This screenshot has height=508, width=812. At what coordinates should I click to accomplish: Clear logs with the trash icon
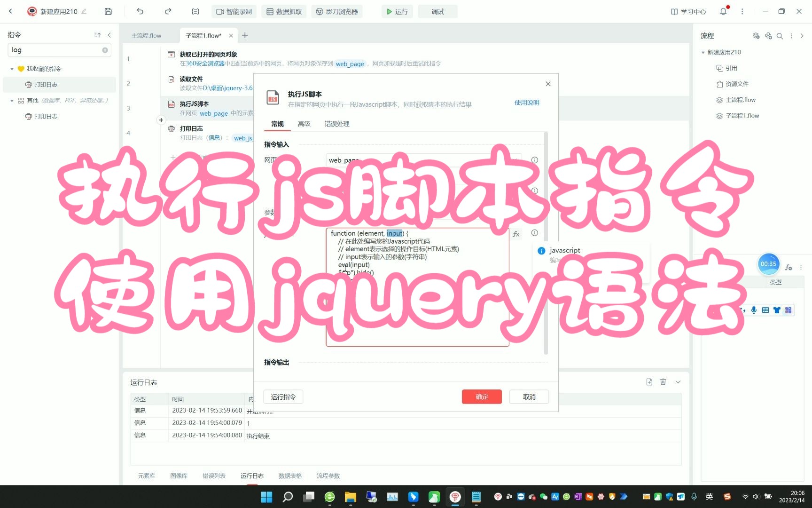click(663, 382)
